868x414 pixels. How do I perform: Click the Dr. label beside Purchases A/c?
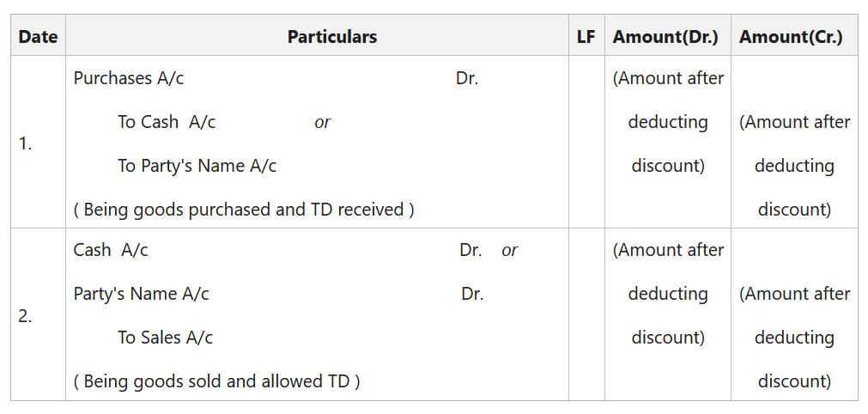coord(467,78)
